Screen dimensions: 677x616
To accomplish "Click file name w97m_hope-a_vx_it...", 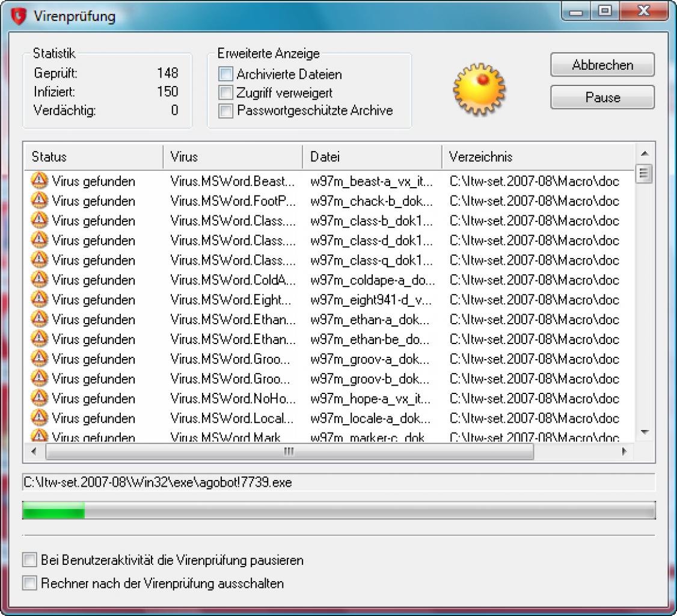I will click(x=370, y=398).
